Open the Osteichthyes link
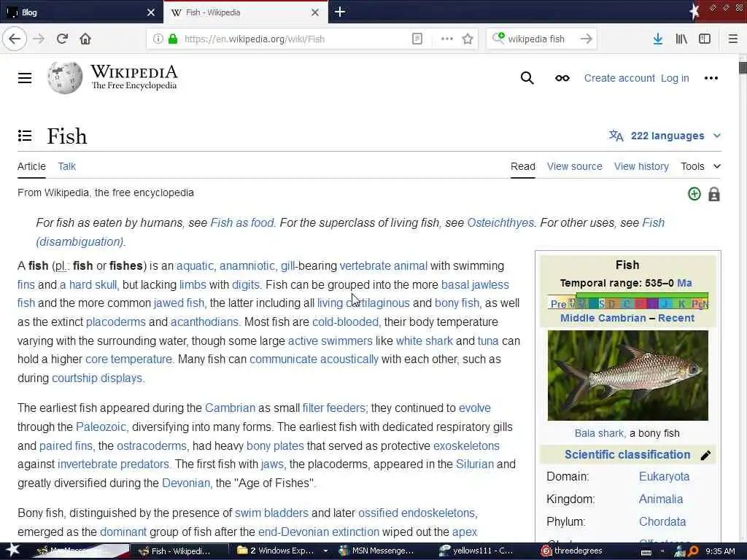The height and width of the screenshot is (560, 747). coord(500,222)
